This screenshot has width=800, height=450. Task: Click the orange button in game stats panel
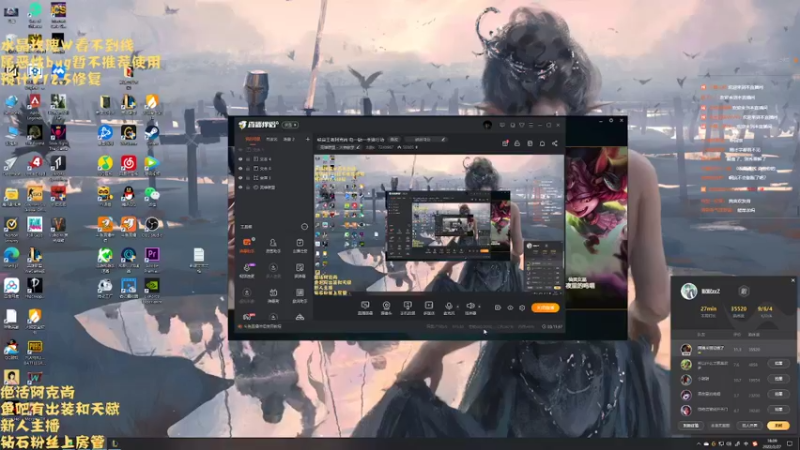point(778,425)
